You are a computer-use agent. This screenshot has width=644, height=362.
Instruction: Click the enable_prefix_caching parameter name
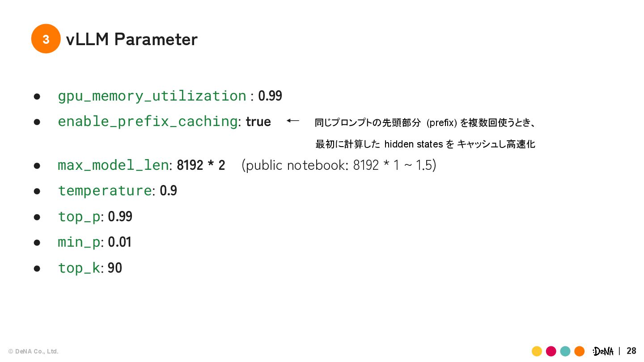(x=148, y=122)
